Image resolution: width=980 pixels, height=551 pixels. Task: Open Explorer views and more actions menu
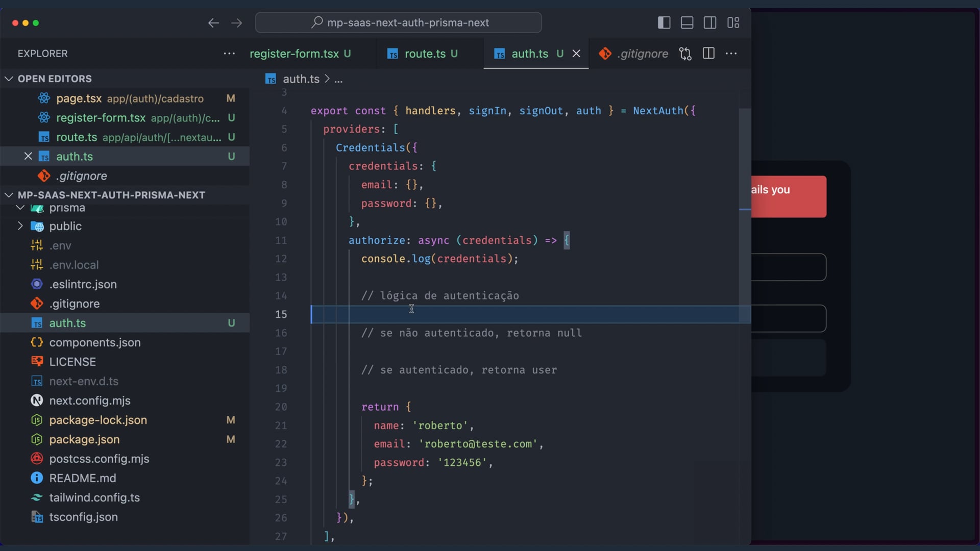(229, 54)
